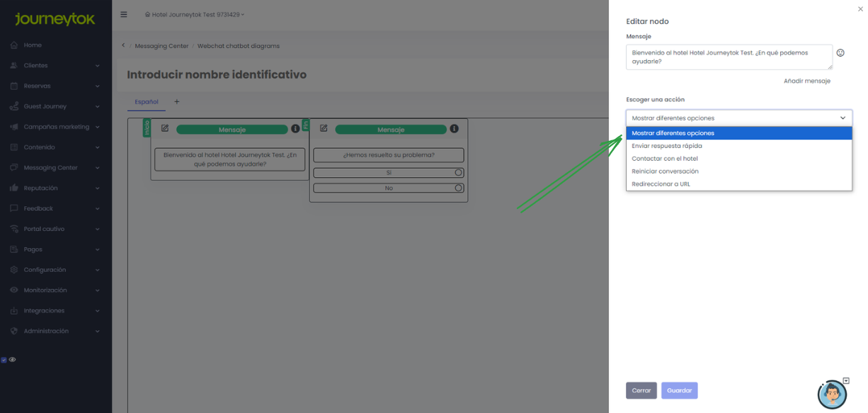The image size is (868, 413).
Task: Click the Guardar button
Action: pyautogui.click(x=679, y=390)
